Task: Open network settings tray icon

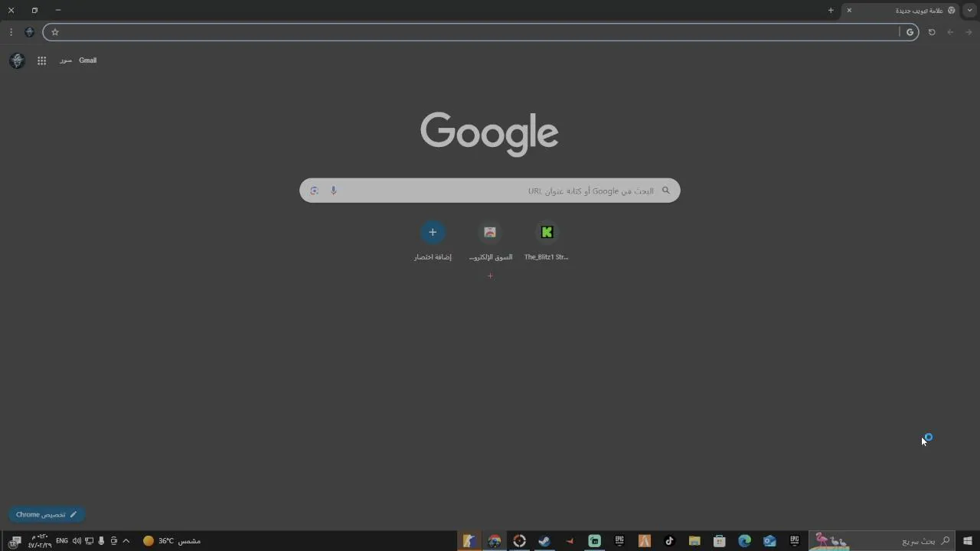Action: 89,541
